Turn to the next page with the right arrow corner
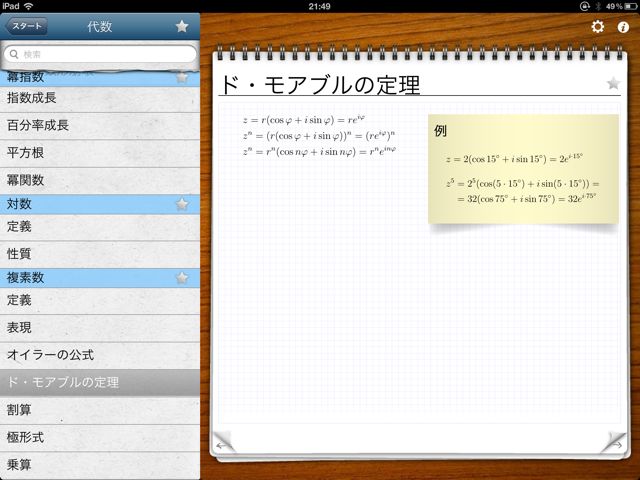The width and height of the screenshot is (640, 480). click(x=614, y=443)
